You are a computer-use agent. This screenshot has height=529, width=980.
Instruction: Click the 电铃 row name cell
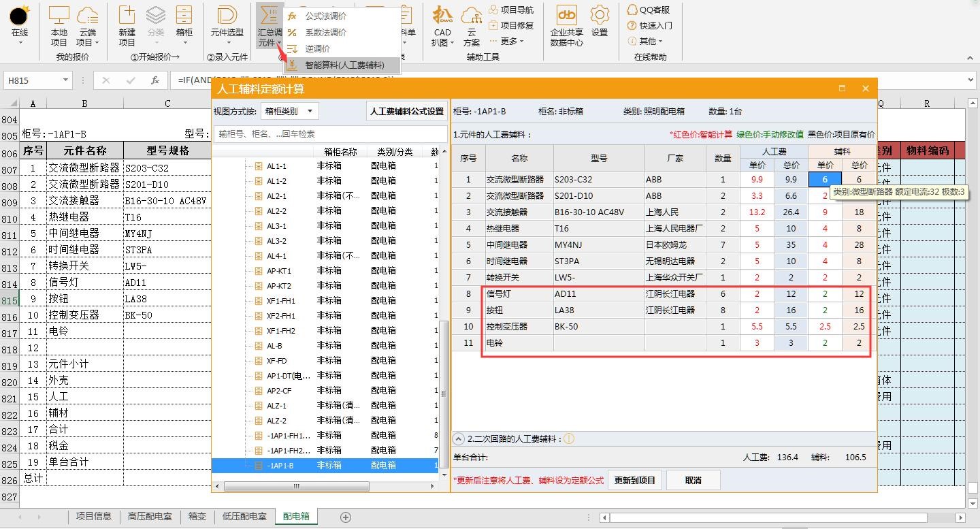pyautogui.click(x=519, y=343)
